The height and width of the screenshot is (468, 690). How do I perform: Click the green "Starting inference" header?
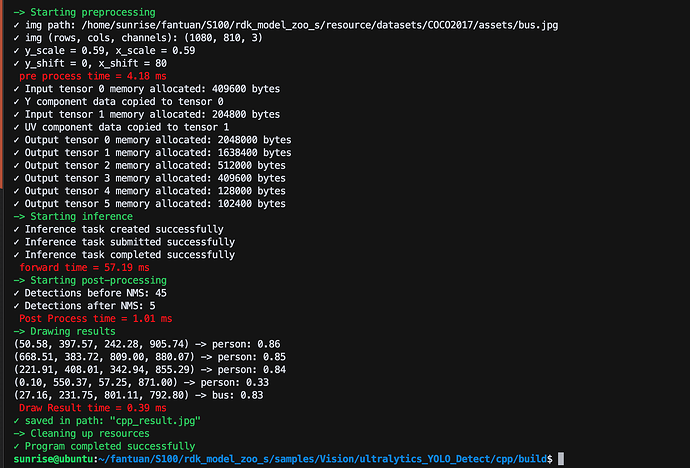[x=72, y=216]
